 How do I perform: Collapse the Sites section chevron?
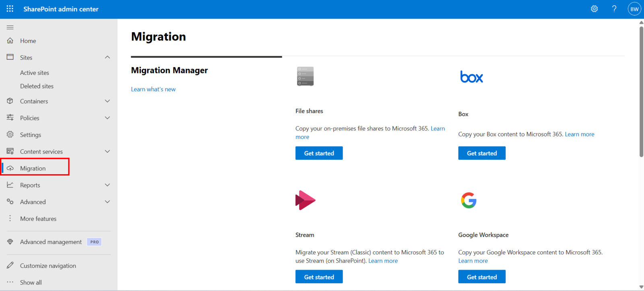(107, 57)
